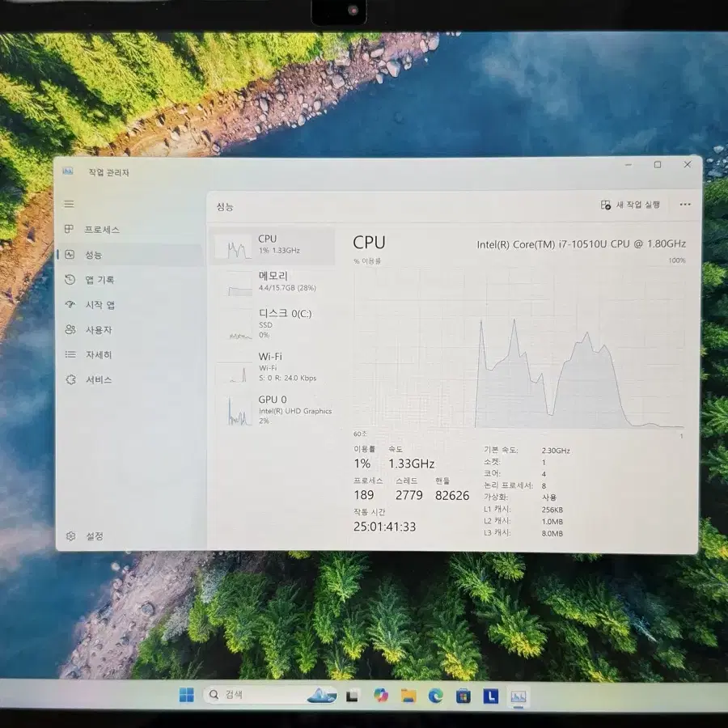The image size is (728, 728).
Task: Open File Explorer from the taskbar
Action: pyautogui.click(x=408, y=696)
